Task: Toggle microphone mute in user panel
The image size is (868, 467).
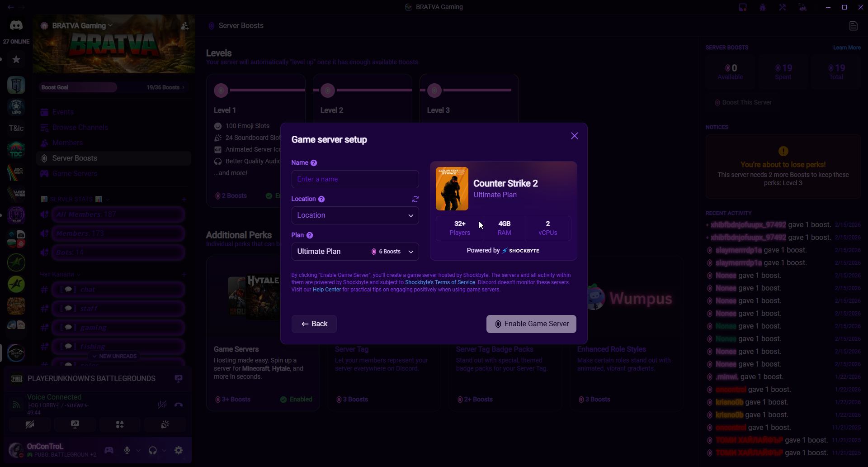Action: 127,450
